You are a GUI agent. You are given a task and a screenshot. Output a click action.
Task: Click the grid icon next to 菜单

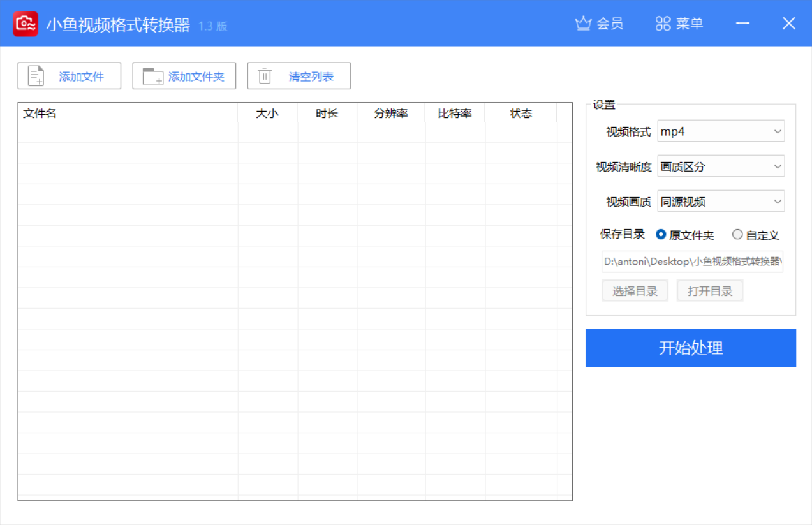pyautogui.click(x=662, y=23)
